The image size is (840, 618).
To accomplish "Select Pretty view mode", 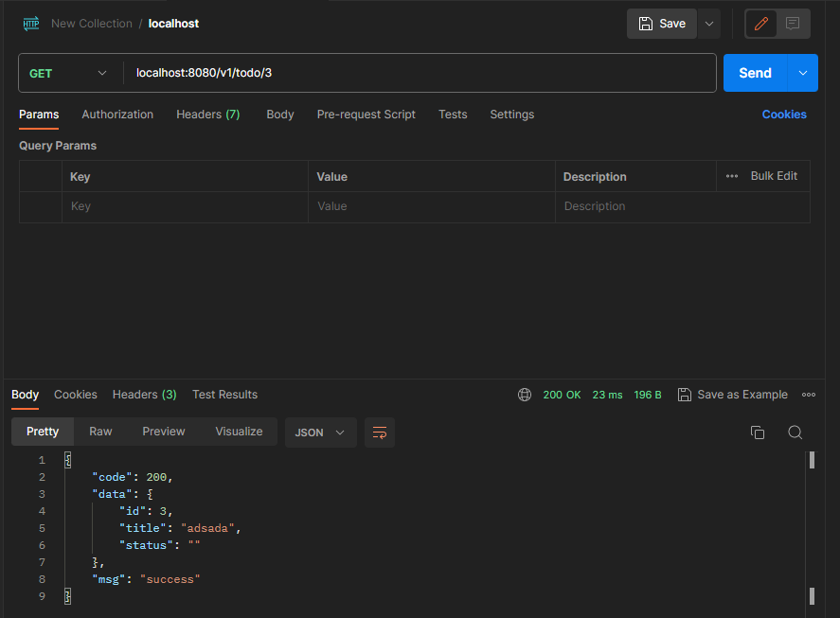I will [43, 432].
